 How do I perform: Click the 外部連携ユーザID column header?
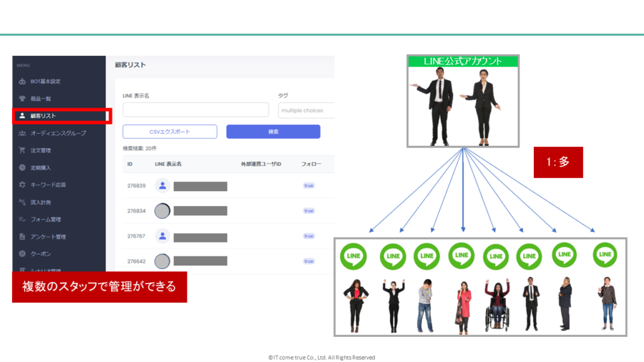click(x=261, y=164)
